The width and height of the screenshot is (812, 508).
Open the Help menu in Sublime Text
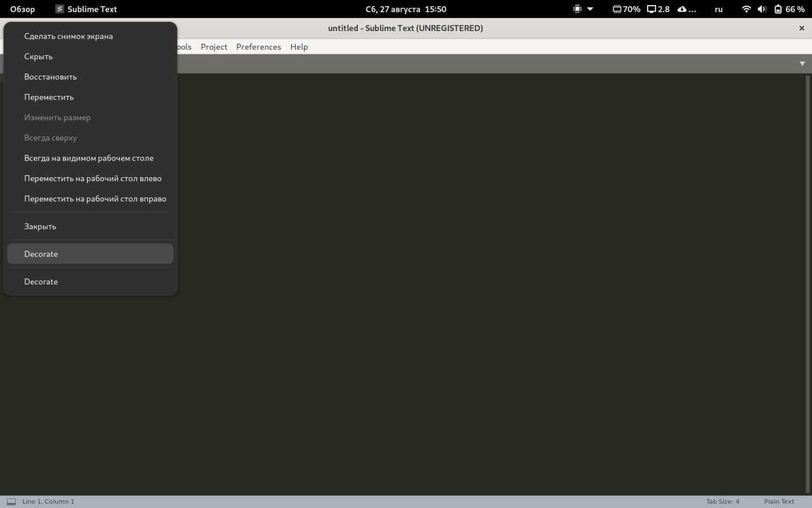click(x=299, y=47)
